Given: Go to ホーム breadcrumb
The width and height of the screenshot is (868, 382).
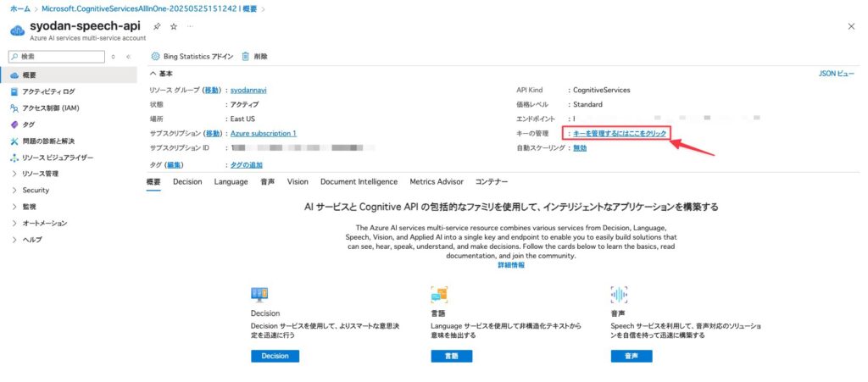Looking at the screenshot, I should pos(20,8).
